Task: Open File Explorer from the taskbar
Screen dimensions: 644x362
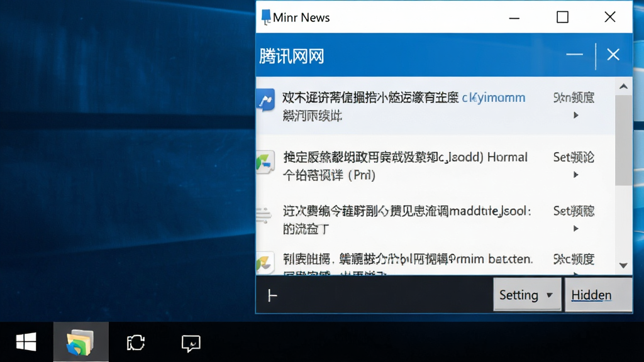Action: point(80,342)
